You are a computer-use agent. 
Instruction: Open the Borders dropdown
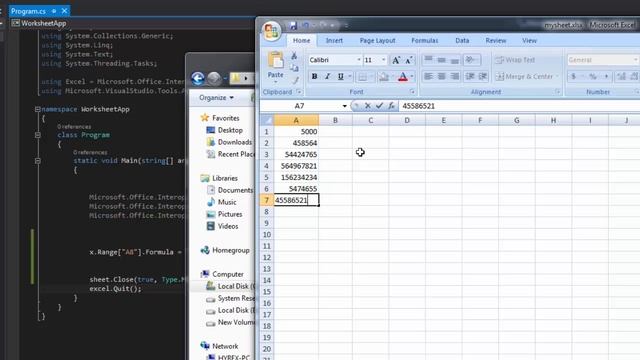coord(371,76)
